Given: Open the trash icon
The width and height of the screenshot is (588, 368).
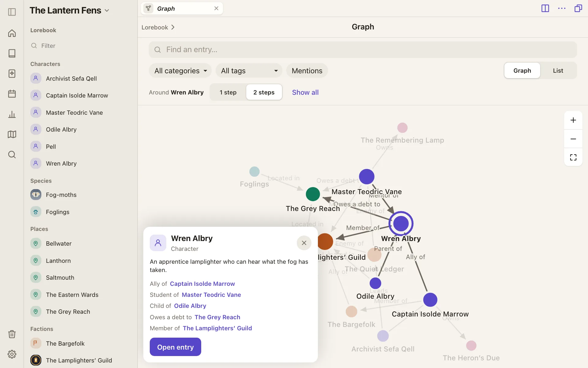Looking at the screenshot, I should [x=12, y=334].
